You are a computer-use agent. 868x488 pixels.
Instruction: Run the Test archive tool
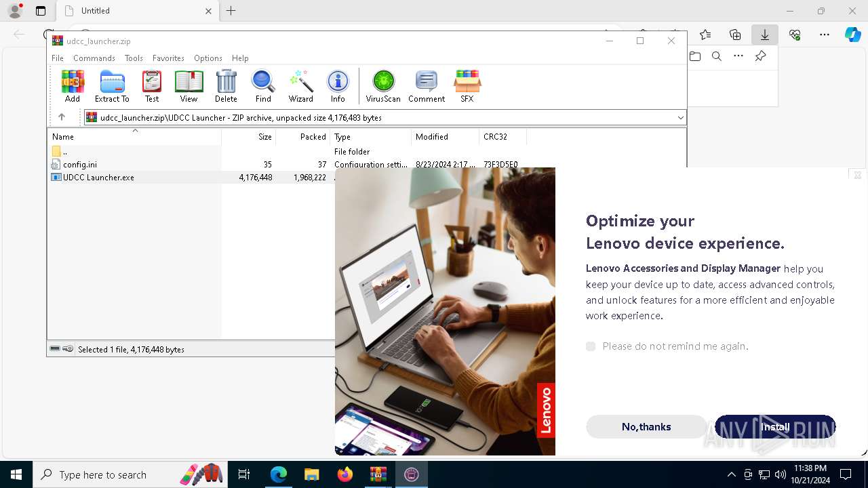[152, 86]
